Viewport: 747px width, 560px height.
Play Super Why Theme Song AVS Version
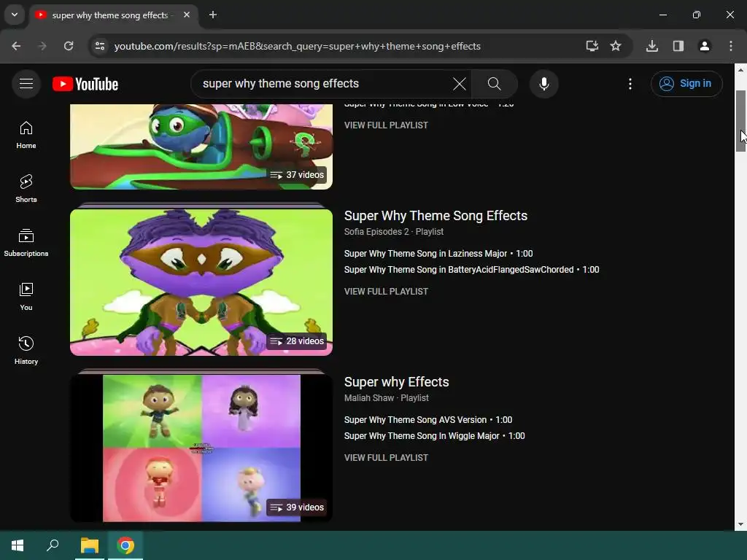(x=427, y=420)
